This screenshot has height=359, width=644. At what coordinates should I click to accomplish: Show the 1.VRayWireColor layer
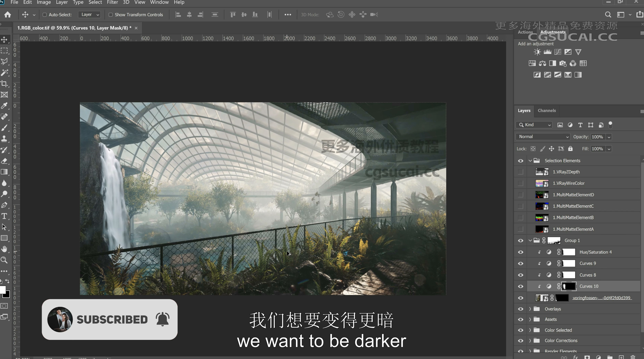(x=521, y=183)
